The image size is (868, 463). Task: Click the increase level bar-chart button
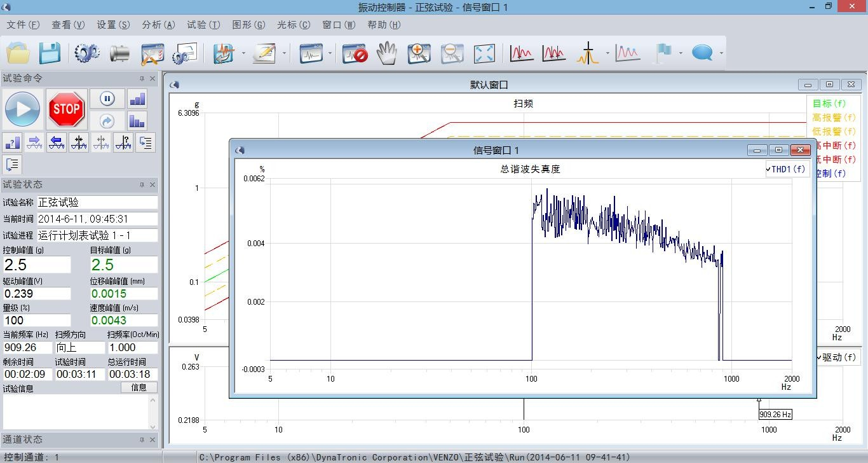(x=137, y=99)
